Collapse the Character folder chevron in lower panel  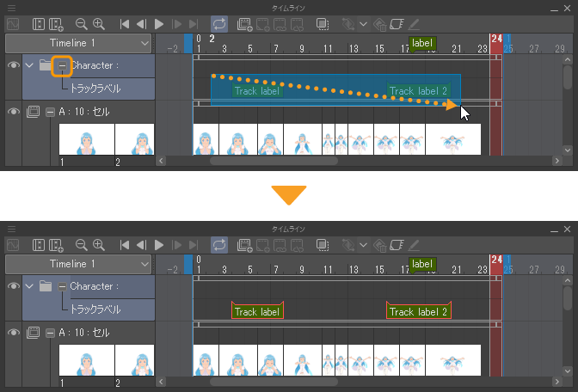click(29, 286)
